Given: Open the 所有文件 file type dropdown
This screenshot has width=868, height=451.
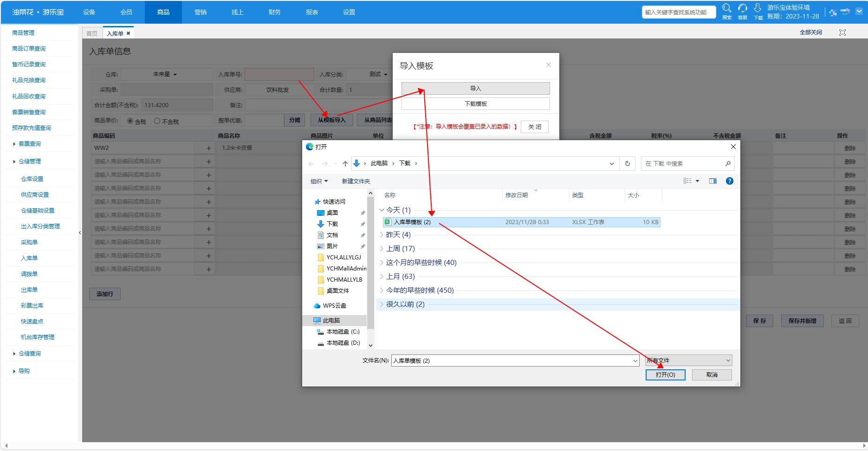Looking at the screenshot, I should [x=689, y=360].
